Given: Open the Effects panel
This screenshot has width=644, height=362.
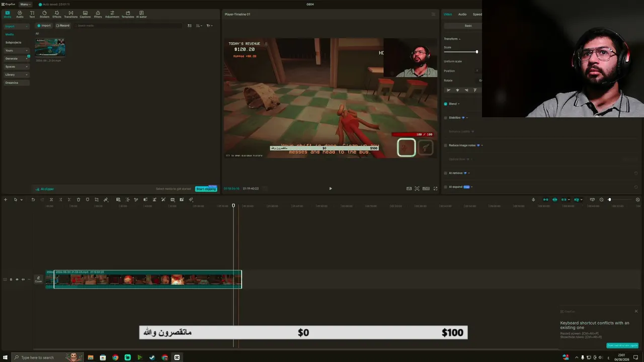Looking at the screenshot, I should coord(57,14).
